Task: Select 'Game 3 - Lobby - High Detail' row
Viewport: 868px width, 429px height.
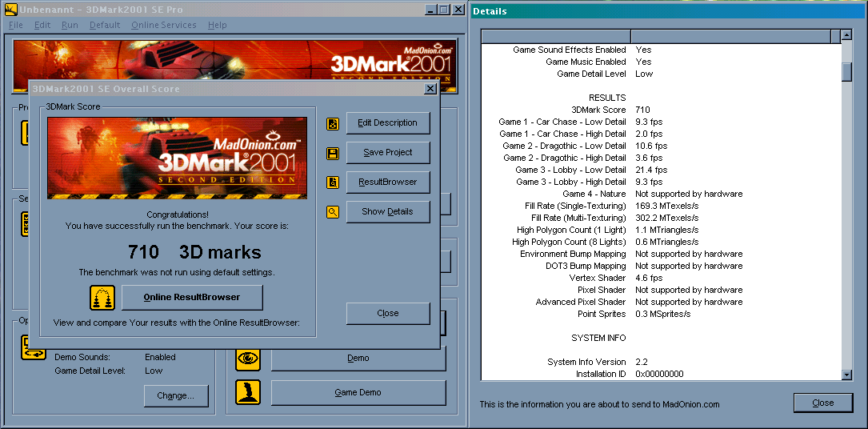Action: coord(661,182)
